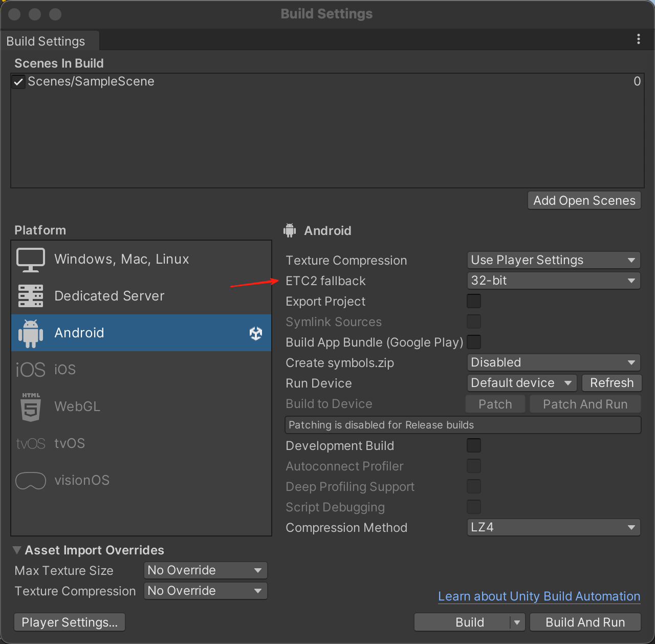Click the Add Open Scenes button

click(x=584, y=201)
